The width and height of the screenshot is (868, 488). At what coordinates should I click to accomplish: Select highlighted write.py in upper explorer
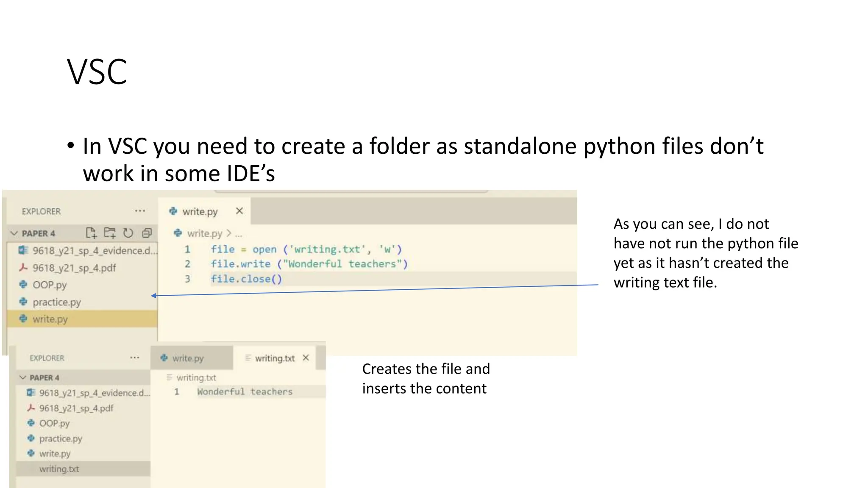(x=50, y=319)
